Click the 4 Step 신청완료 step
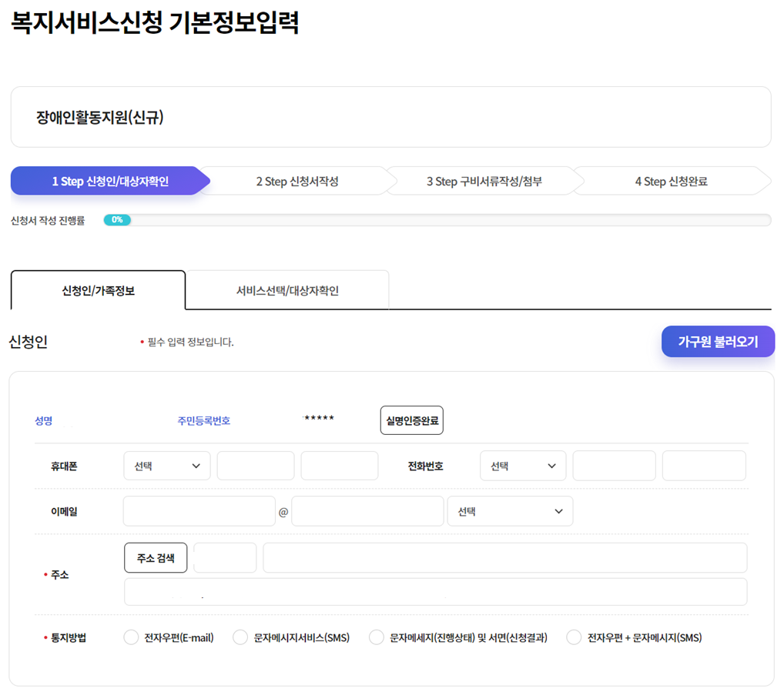Viewport: 784px width, 692px height. [670, 181]
